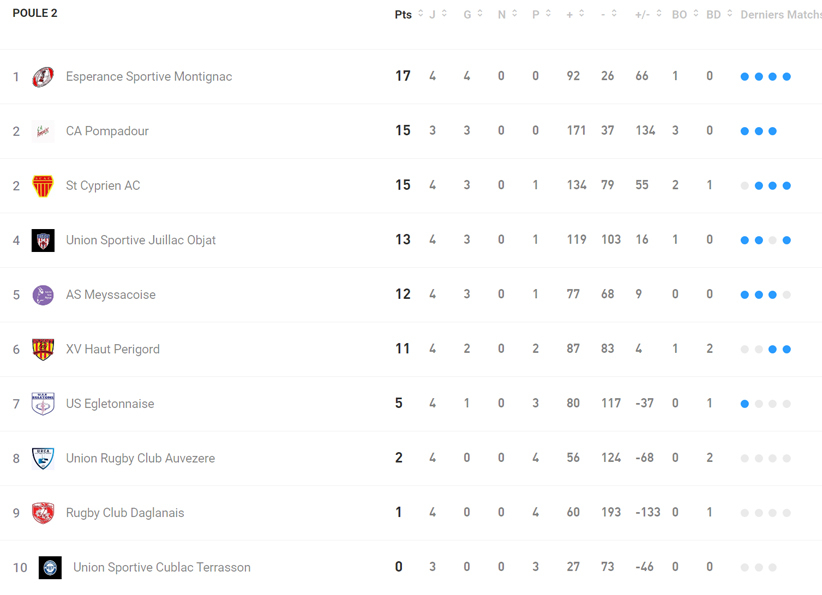Open the Esperance Sportive Montignac team link
Image resolution: width=822 pixels, height=595 pixels.
(x=148, y=77)
